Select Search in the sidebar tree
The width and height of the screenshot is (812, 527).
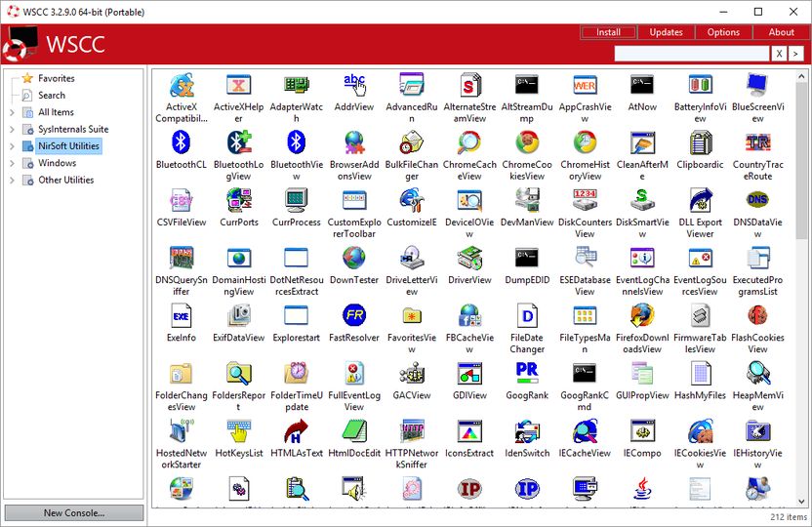pyautogui.click(x=52, y=96)
